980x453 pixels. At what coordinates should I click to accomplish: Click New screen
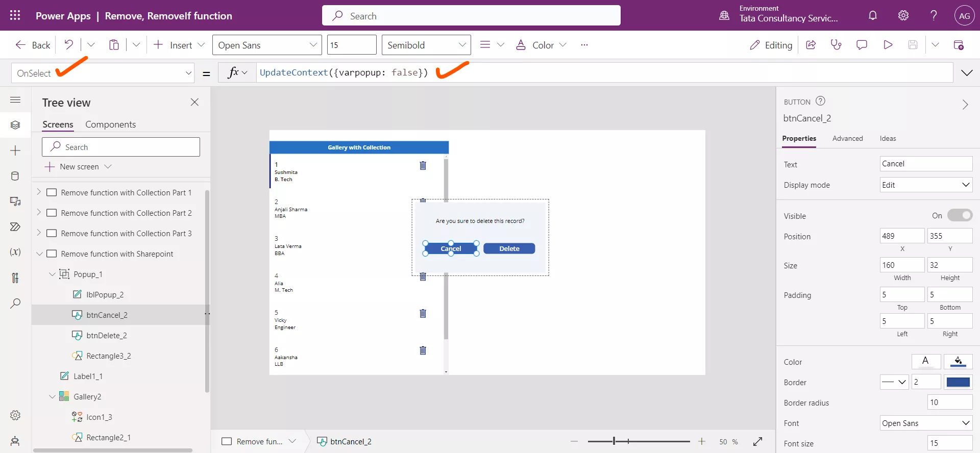coord(78,166)
